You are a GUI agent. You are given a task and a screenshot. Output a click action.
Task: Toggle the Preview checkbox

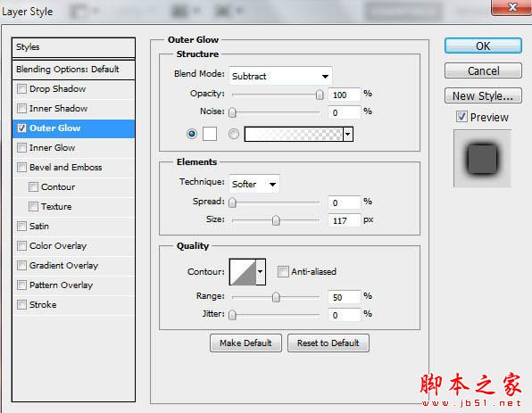pyautogui.click(x=461, y=117)
